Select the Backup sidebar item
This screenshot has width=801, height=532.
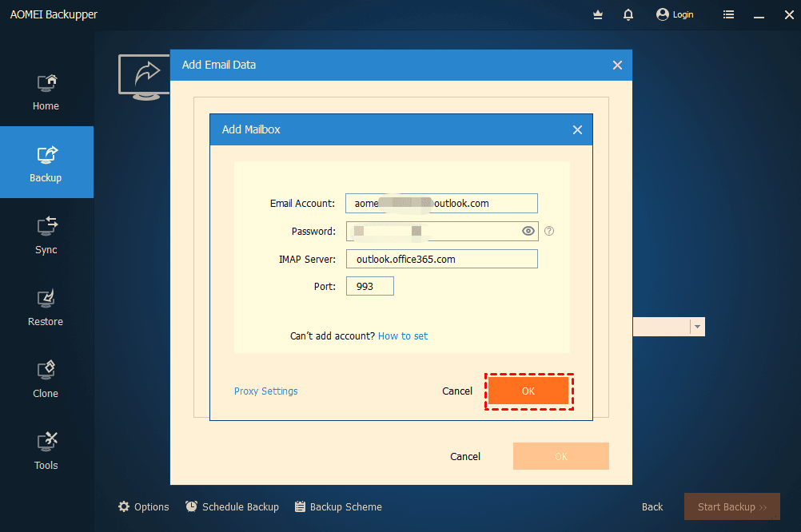tap(46, 162)
